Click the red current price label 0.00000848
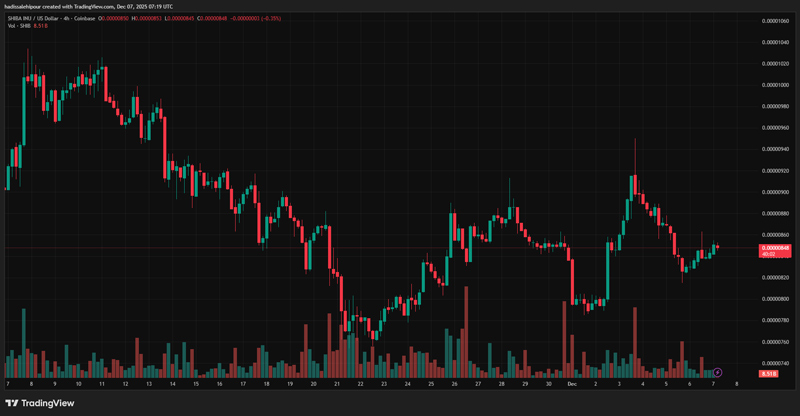 point(776,247)
